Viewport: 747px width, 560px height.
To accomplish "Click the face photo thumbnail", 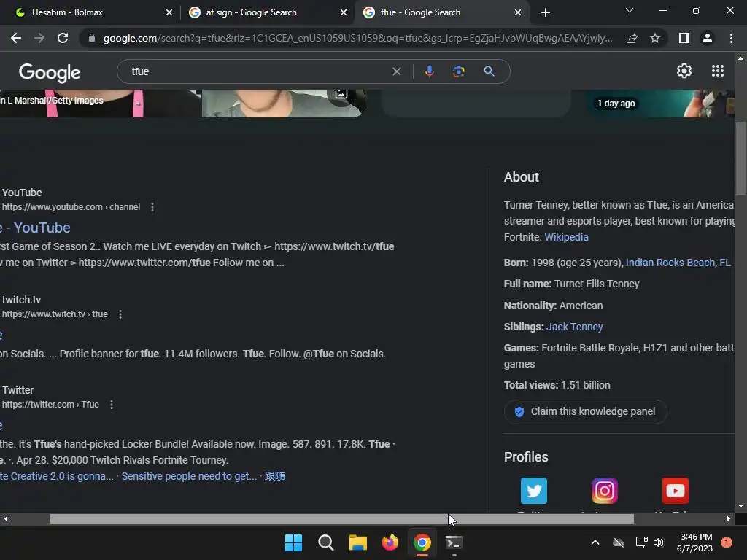I will [x=284, y=104].
